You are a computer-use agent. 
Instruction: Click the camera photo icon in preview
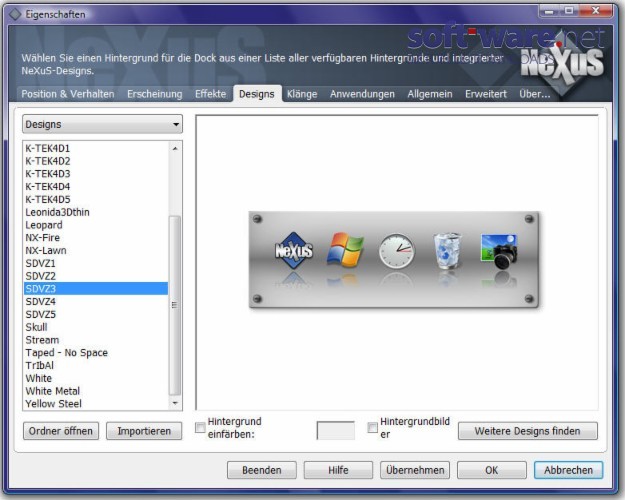click(499, 251)
